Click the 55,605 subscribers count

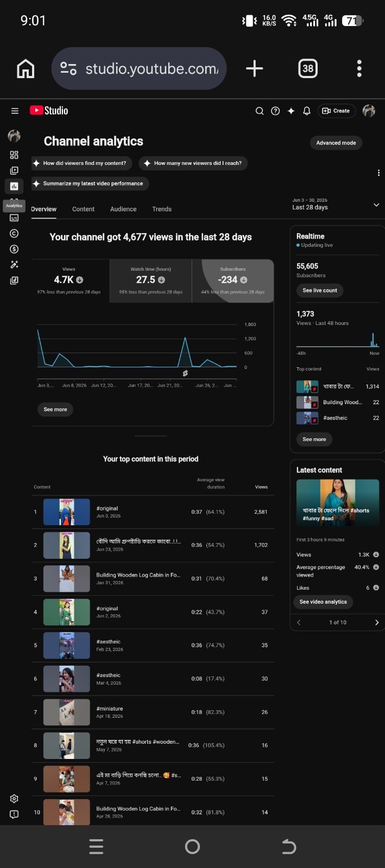(x=307, y=266)
